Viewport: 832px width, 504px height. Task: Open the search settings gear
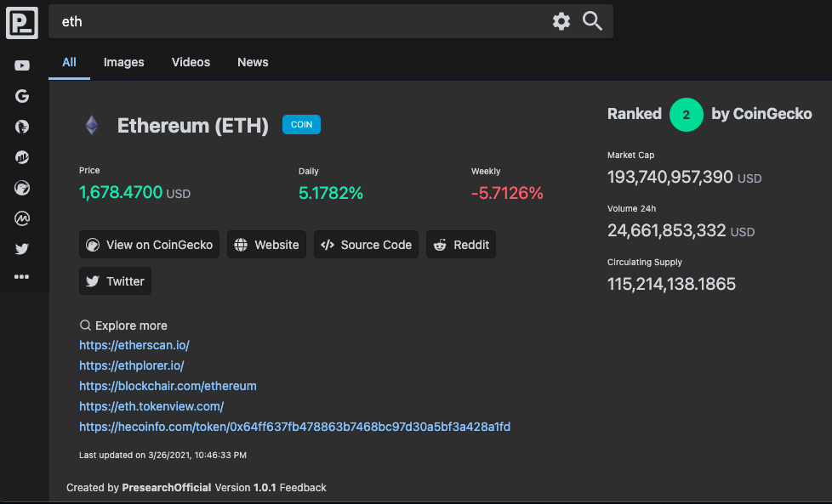[561, 21]
